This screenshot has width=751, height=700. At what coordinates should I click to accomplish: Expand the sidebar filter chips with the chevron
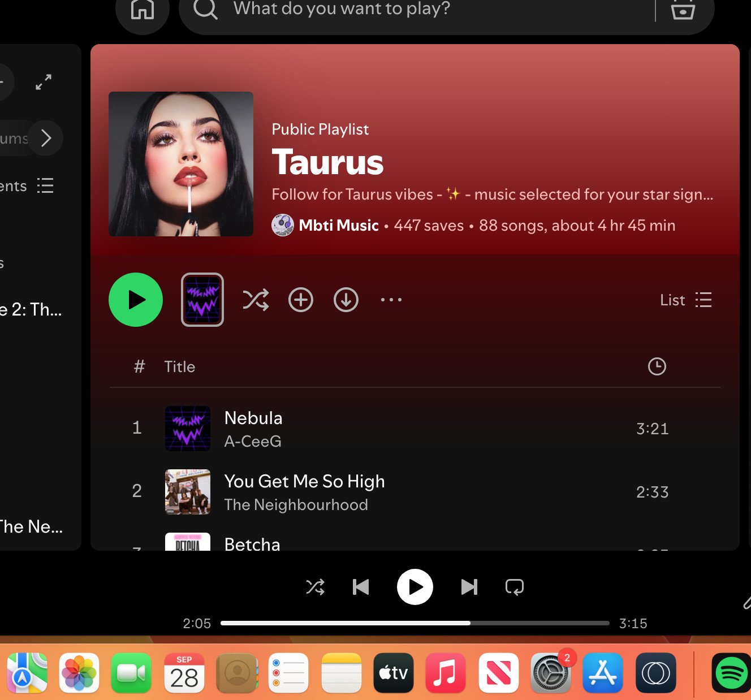(x=46, y=138)
